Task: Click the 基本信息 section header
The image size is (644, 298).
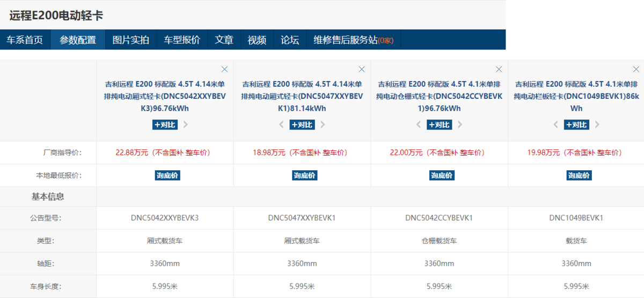Action: click(48, 197)
